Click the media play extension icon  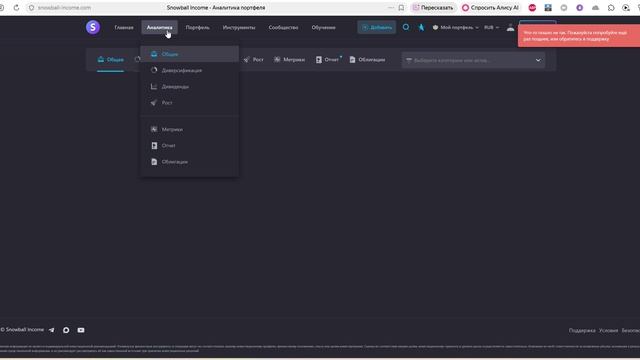[626, 7]
